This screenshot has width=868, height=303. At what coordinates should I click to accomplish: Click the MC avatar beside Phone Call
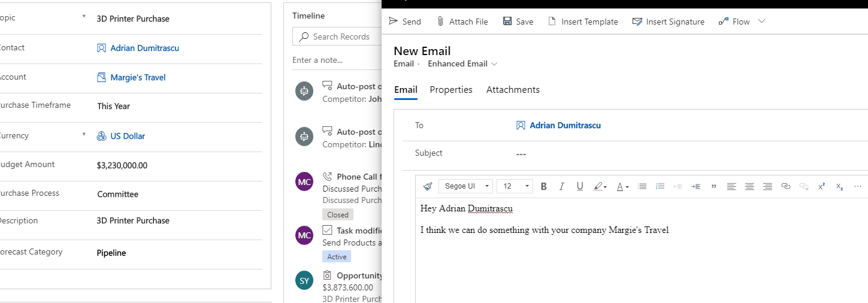[304, 181]
